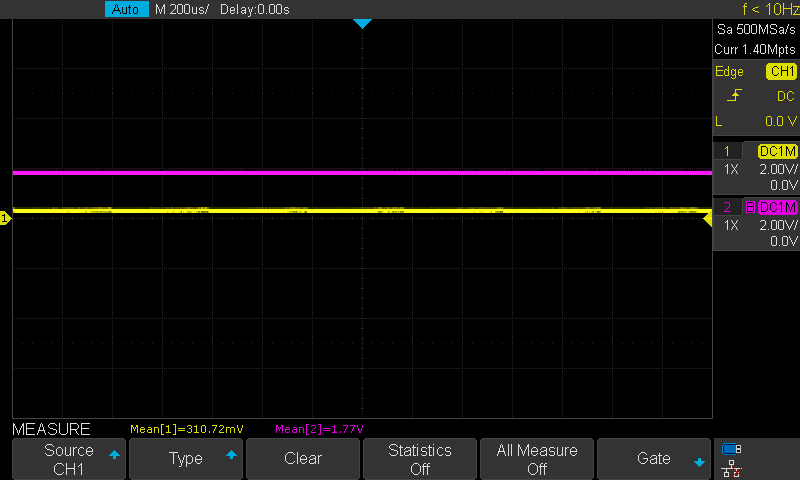Click the Mean[2]=1.77V measurement readout
The height and width of the screenshot is (480, 800).
point(319,429)
